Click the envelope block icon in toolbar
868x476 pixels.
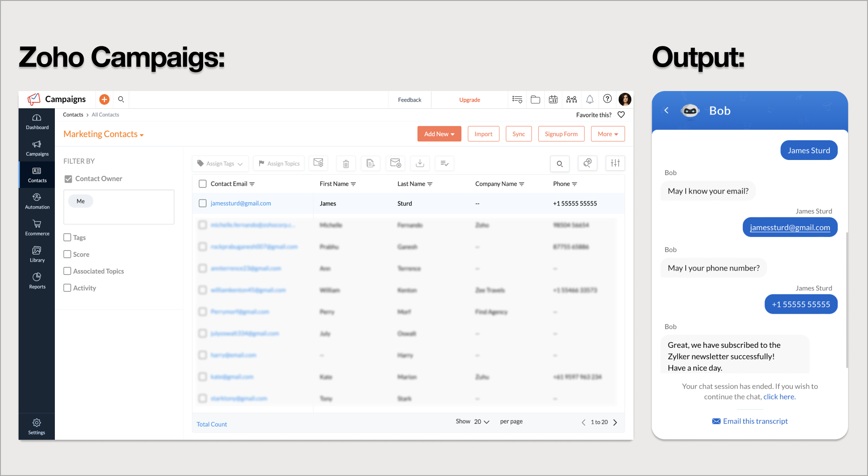[396, 164]
